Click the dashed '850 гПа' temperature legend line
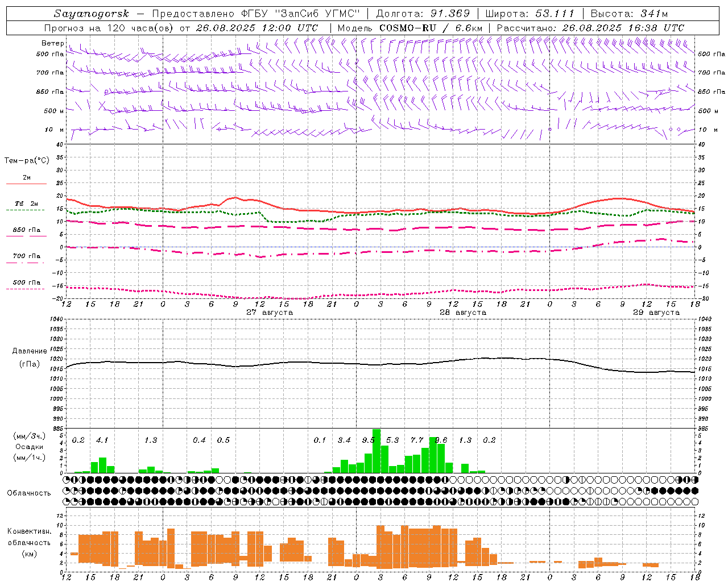Viewport: 728px width, 582px height. (27, 236)
